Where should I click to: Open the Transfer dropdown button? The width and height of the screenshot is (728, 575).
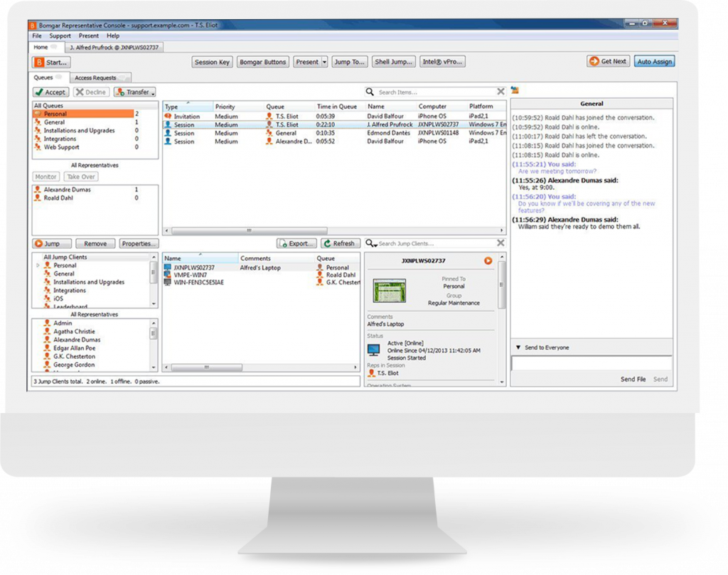tap(134, 92)
